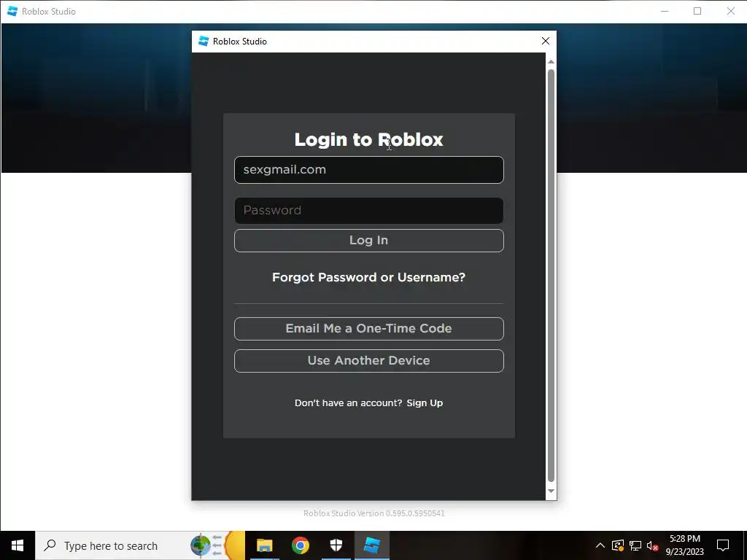
Task: Click the Roblox Studio Version 0.595.0.5950541 text
Action: click(374, 513)
